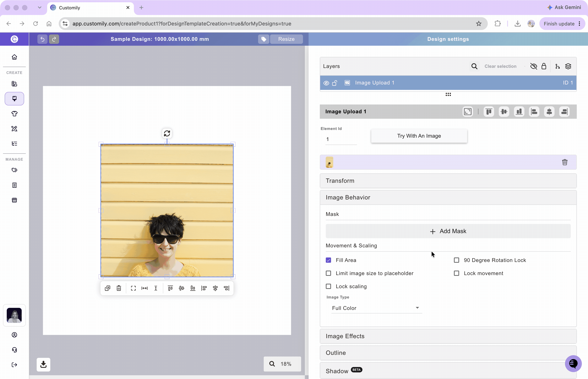Screen dimensions: 588x379
Task: Click the tag icon beside Resize
Action: (x=264, y=39)
